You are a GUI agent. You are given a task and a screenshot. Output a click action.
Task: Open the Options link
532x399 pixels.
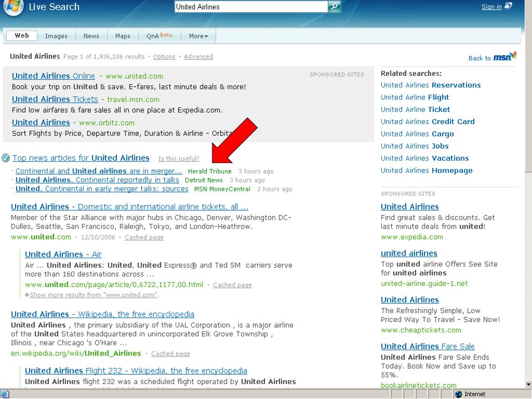[x=164, y=57]
